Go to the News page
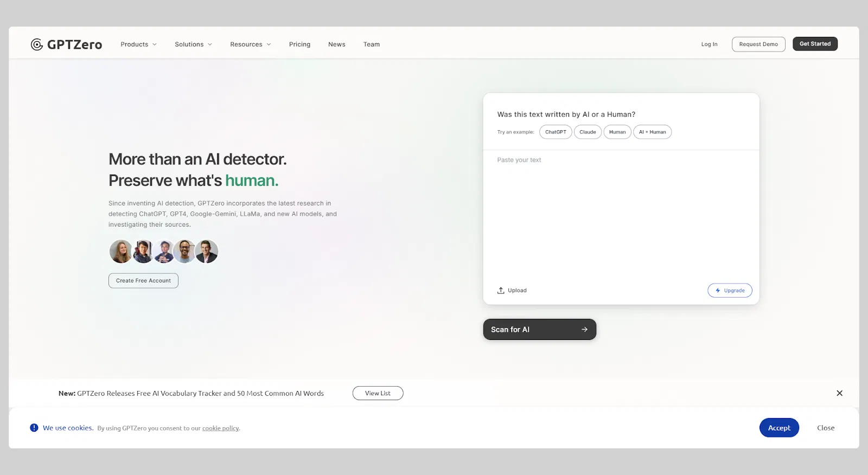Screen dimensions: 868x475 click(337, 44)
